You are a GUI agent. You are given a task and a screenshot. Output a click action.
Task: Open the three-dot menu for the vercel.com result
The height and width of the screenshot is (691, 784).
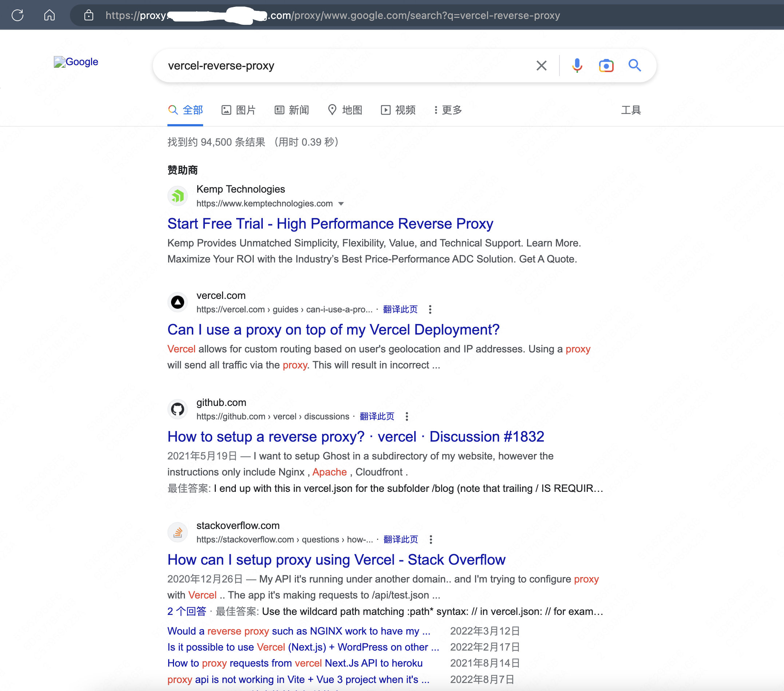click(430, 309)
